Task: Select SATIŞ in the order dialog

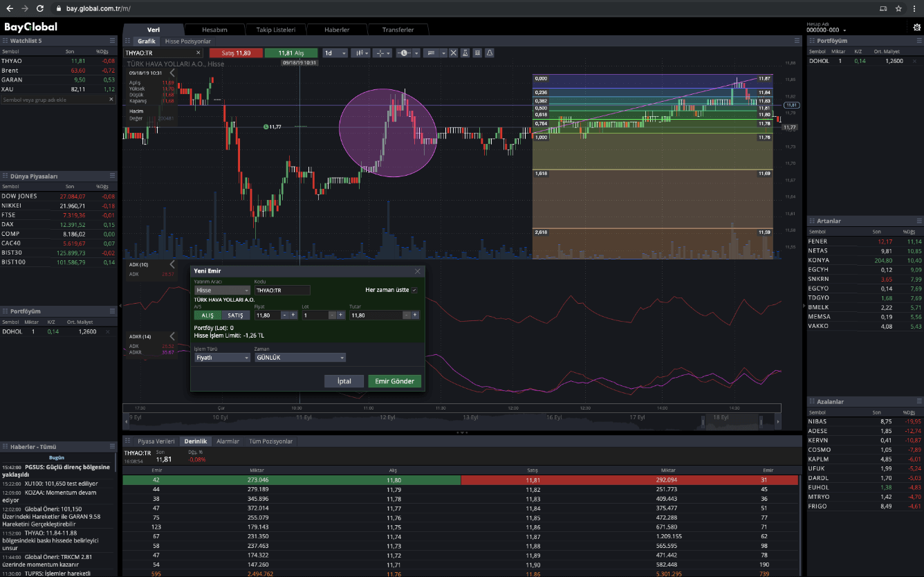Action: click(236, 315)
